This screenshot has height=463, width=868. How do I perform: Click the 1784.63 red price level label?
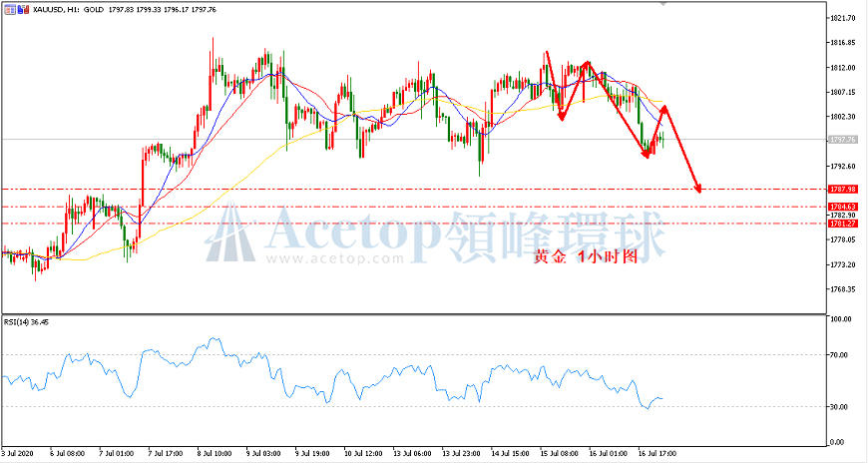click(x=843, y=207)
